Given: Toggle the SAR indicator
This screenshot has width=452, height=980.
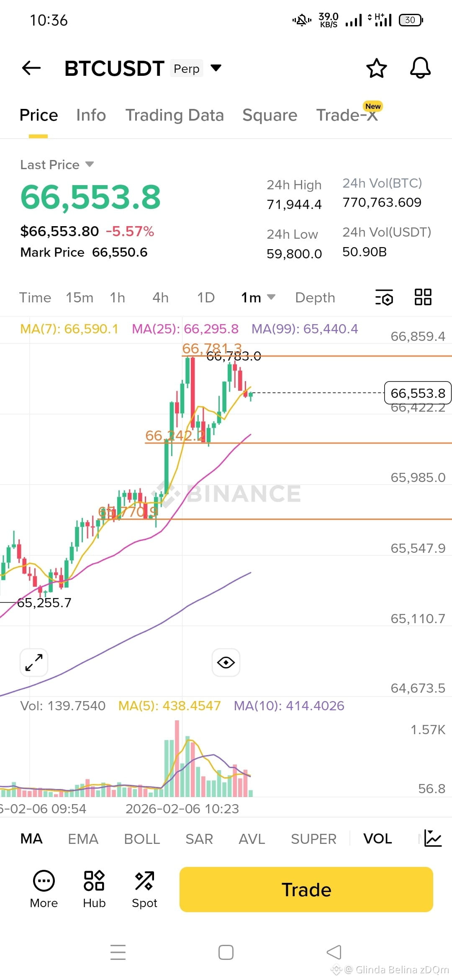Looking at the screenshot, I should (199, 838).
